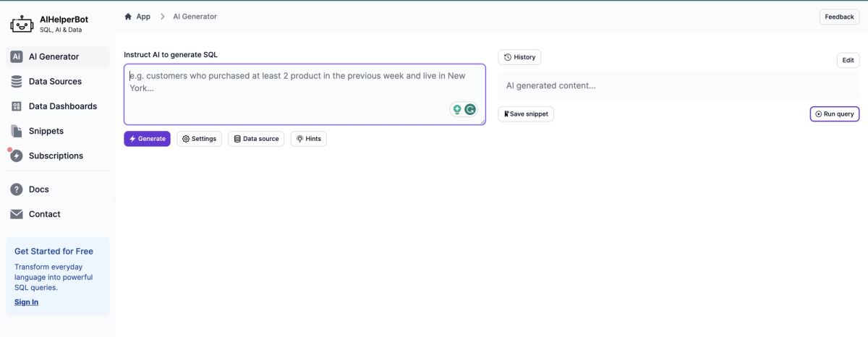This screenshot has height=337, width=868.
Task: Open the History panel button
Action: (519, 57)
